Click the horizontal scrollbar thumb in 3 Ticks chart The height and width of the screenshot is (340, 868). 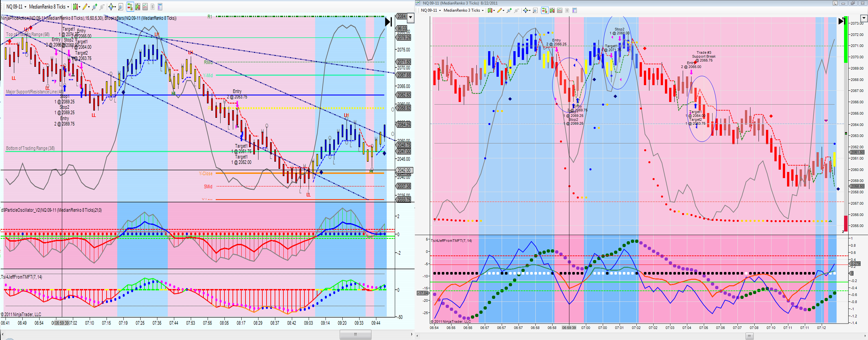pos(749,336)
